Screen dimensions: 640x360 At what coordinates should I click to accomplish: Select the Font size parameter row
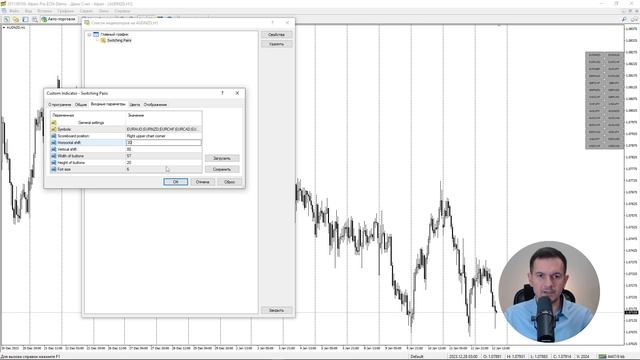(126, 169)
